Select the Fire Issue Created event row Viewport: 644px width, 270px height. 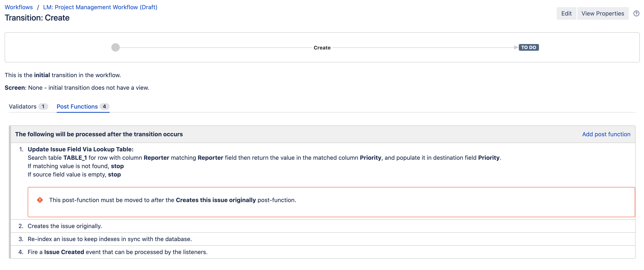[117, 252]
